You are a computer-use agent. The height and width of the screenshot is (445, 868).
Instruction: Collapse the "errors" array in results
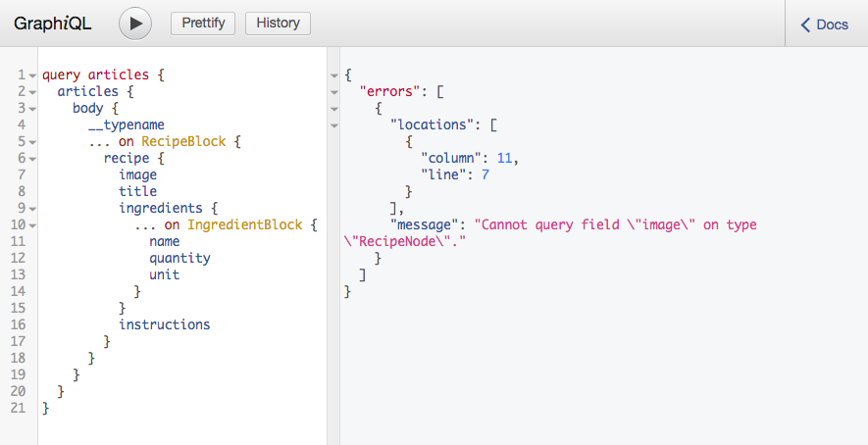(333, 92)
